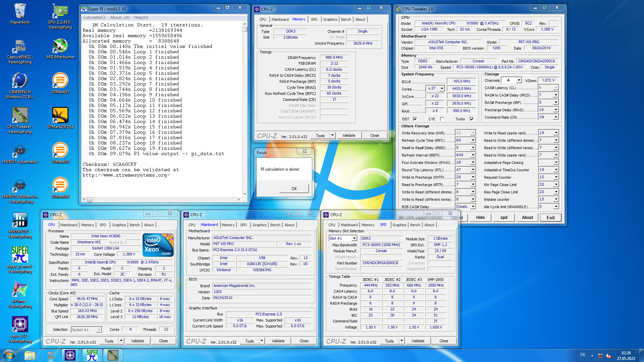Open HWiNFO32 desktop shortcut
Screen dimensions: 644x362
click(20, 225)
